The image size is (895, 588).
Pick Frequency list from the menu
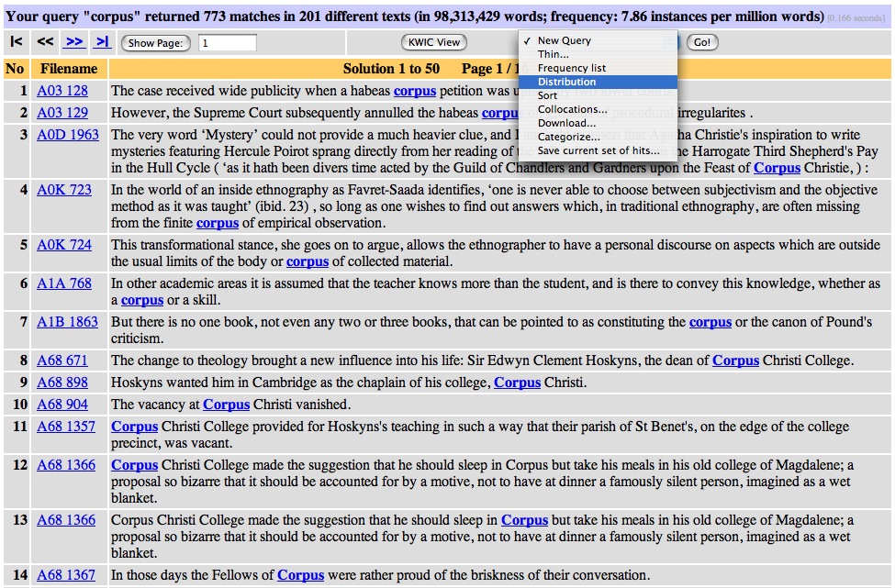coord(571,68)
